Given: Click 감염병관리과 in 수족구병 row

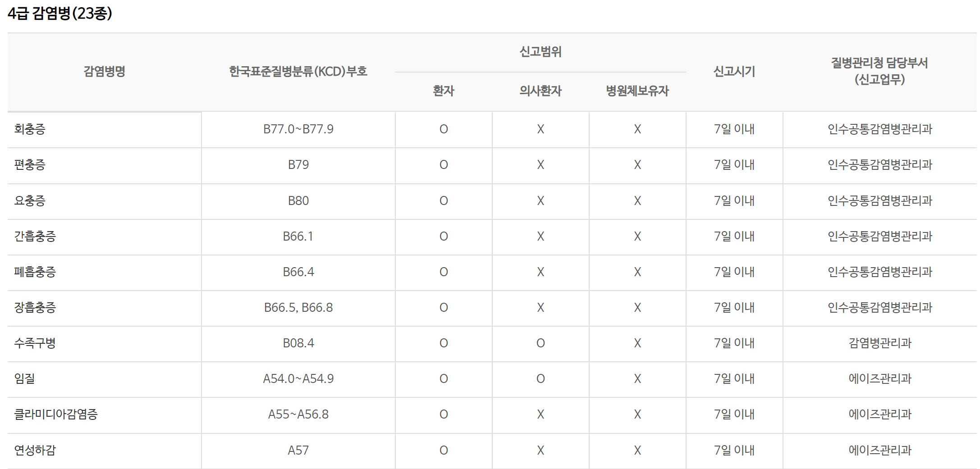Looking at the screenshot, I should [x=880, y=343].
